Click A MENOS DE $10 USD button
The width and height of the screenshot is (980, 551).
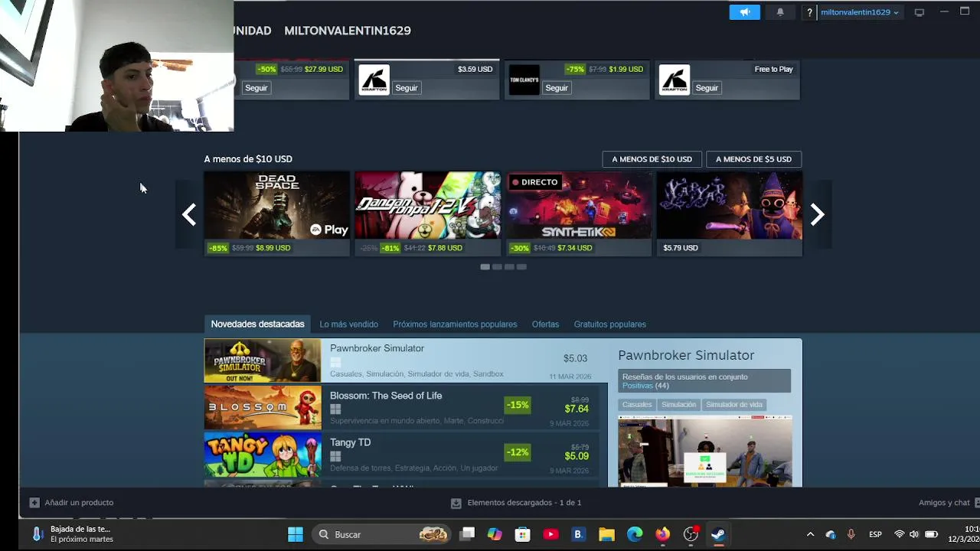click(x=652, y=159)
